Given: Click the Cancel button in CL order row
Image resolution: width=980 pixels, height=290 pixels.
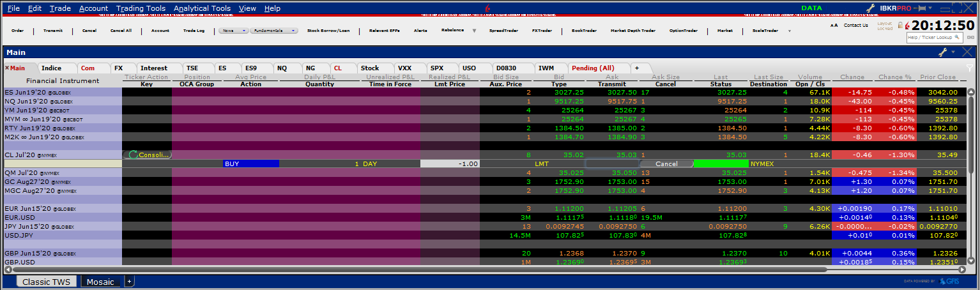Looking at the screenshot, I should tap(666, 164).
